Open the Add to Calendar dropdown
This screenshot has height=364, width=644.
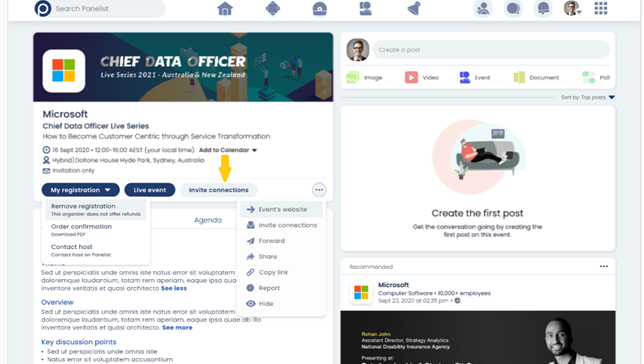pyautogui.click(x=228, y=150)
